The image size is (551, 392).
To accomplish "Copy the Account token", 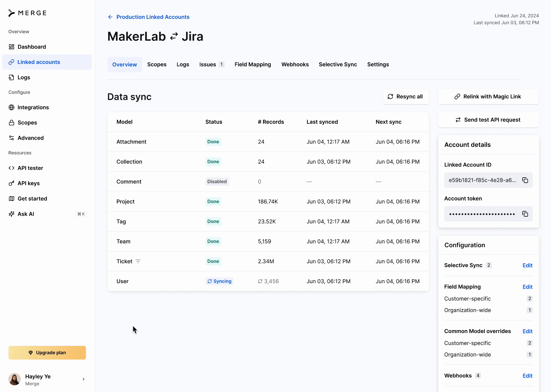I will 525,214.
